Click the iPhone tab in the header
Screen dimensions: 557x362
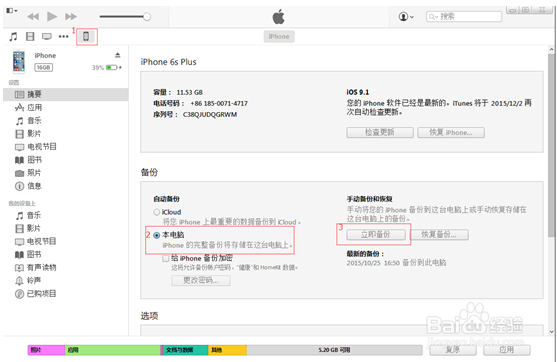(x=279, y=36)
